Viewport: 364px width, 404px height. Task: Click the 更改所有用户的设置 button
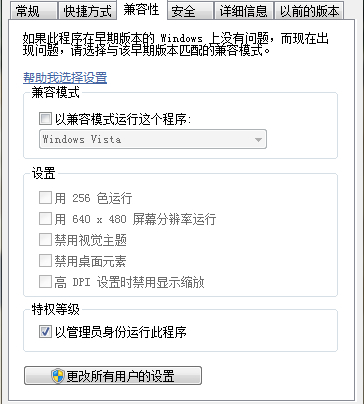pos(113,376)
